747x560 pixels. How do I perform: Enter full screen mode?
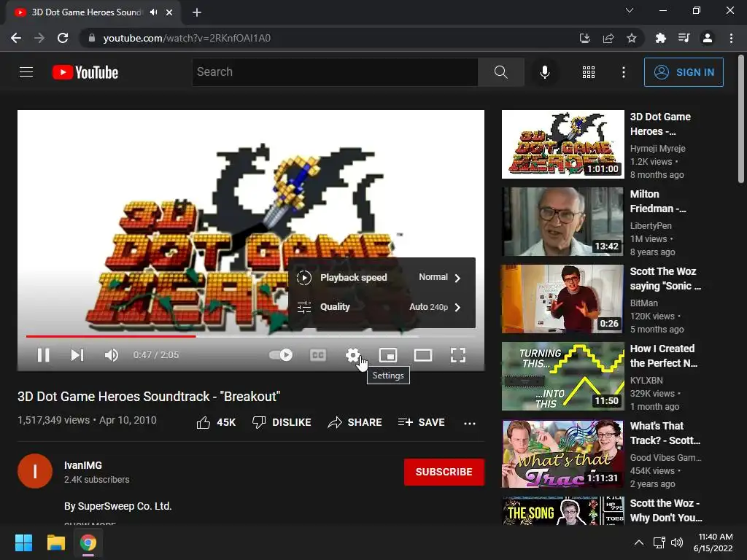[458, 355]
